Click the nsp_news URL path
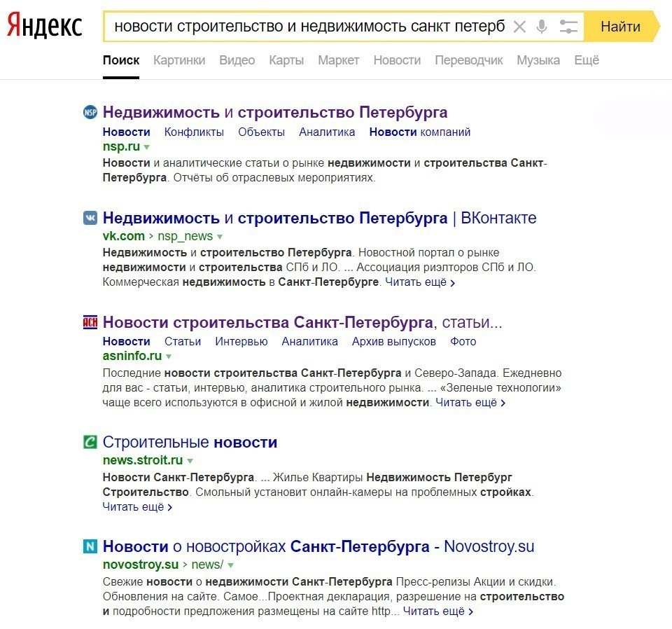This screenshot has height=629, width=672. (185, 236)
